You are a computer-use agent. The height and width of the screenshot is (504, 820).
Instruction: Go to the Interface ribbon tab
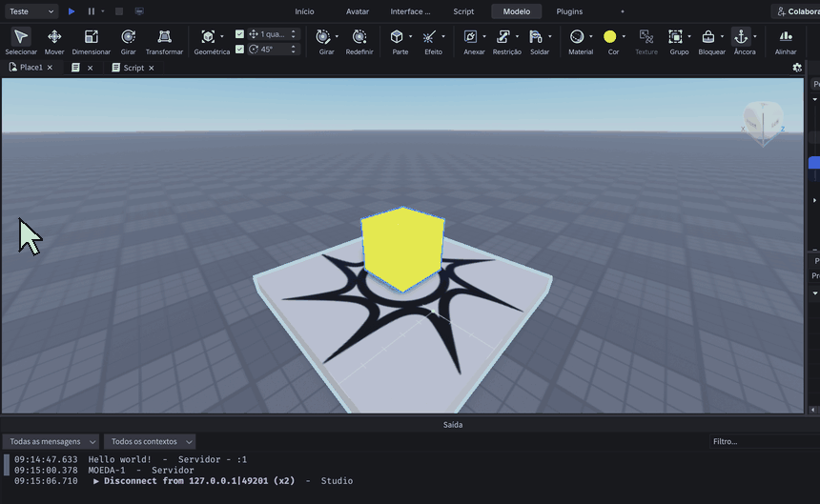point(411,11)
